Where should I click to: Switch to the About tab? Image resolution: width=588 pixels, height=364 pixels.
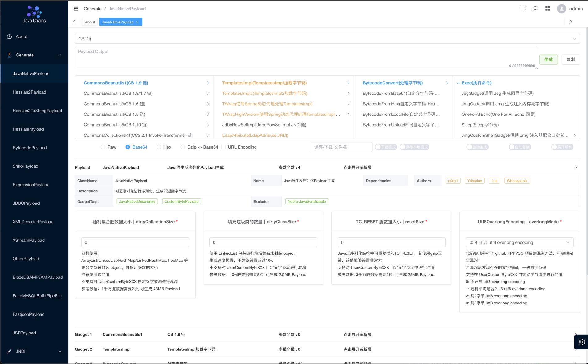click(x=90, y=22)
